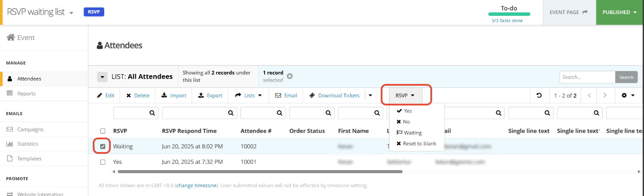Open the RSVP dropdown button

[x=405, y=95]
